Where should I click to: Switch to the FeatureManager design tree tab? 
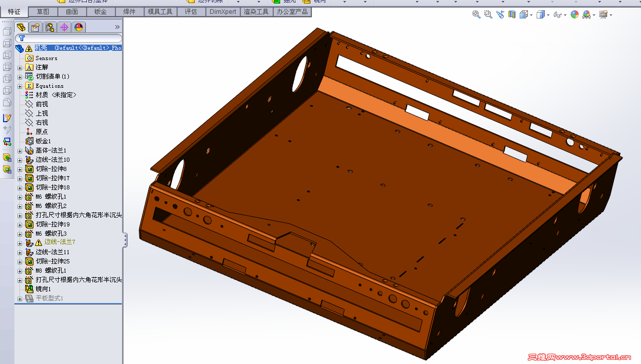coord(21,27)
